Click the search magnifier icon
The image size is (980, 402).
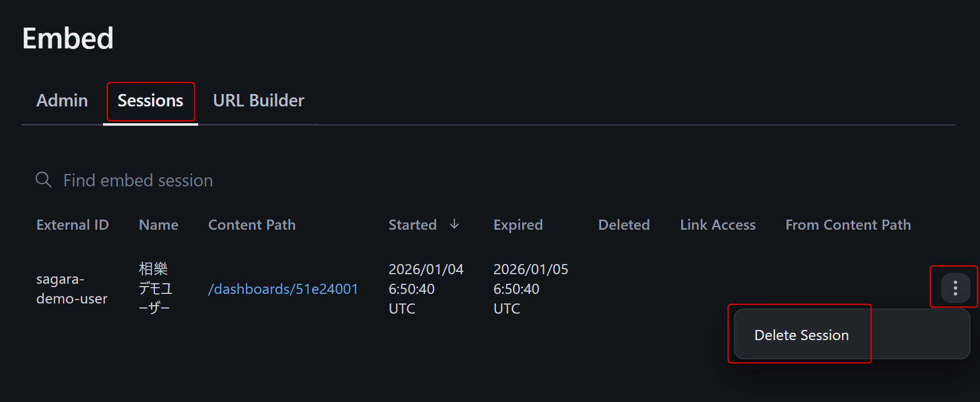(x=43, y=180)
